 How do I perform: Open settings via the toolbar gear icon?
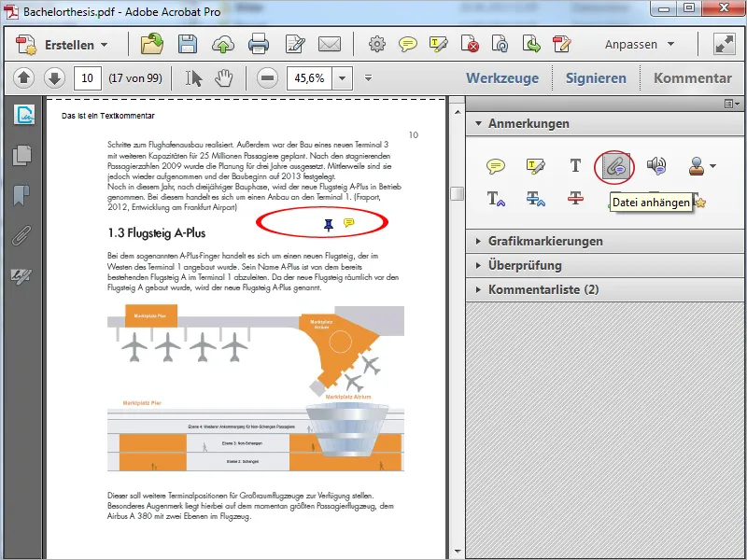(x=377, y=44)
